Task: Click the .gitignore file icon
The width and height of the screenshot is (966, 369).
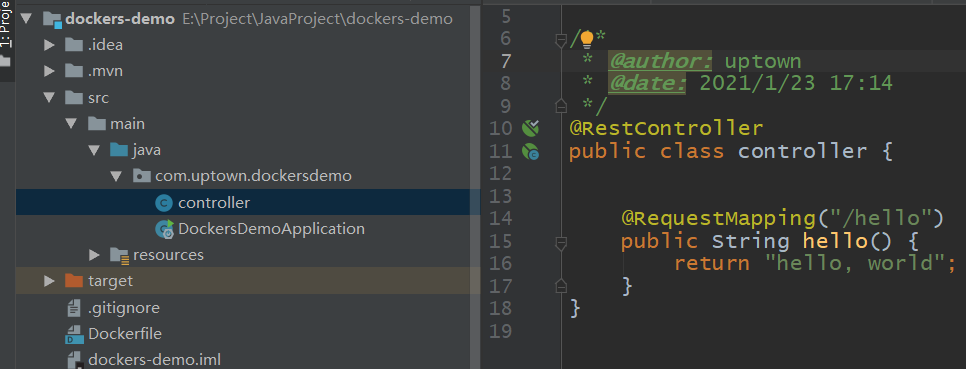Action: [x=74, y=307]
